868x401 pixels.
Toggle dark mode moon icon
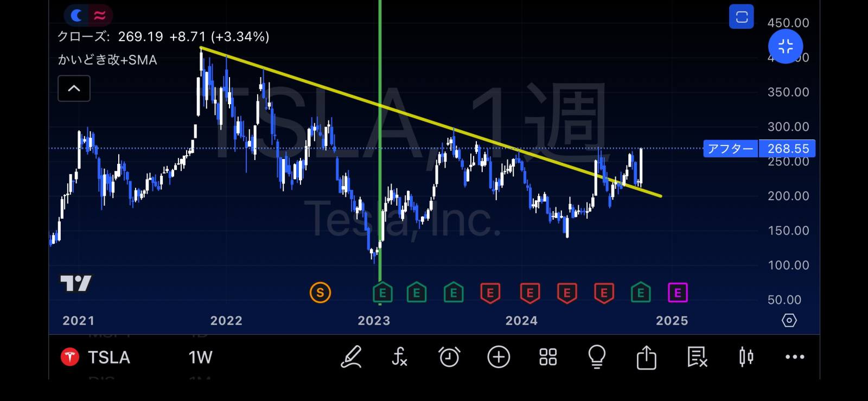click(77, 15)
